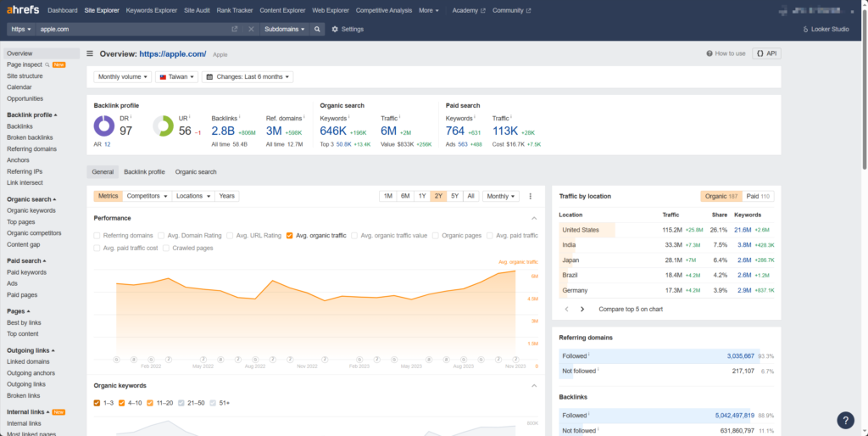
Task: Open the Monthly granularity dropdown
Action: (x=501, y=196)
